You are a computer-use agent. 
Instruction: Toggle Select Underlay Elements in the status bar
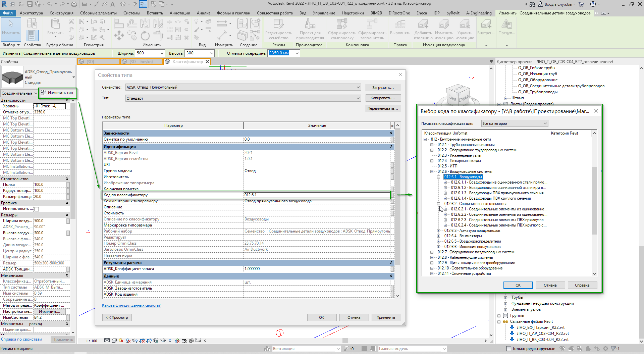click(x=571, y=349)
